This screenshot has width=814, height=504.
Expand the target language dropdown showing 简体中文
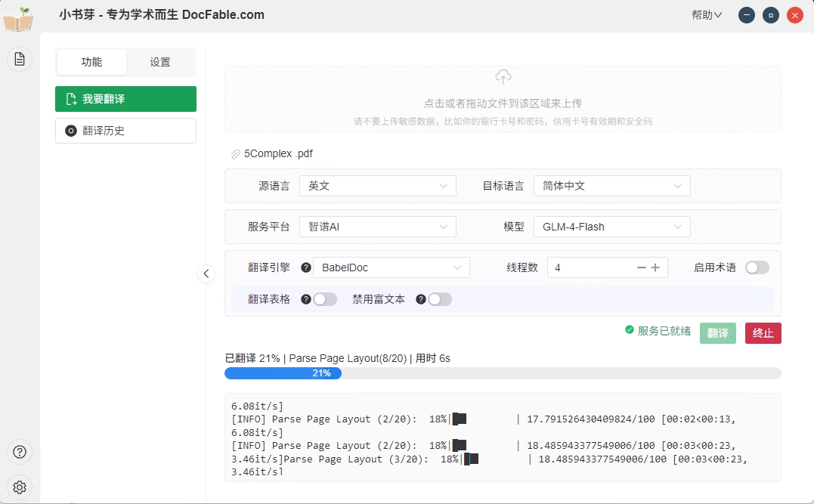tap(611, 186)
